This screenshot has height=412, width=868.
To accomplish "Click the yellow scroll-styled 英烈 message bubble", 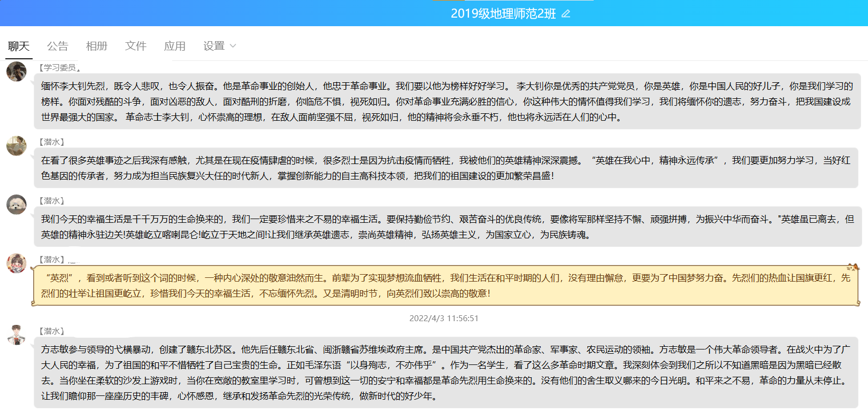I will point(447,285).
